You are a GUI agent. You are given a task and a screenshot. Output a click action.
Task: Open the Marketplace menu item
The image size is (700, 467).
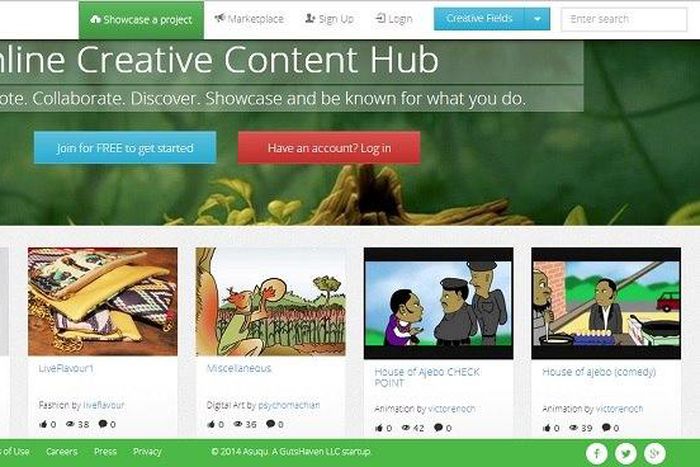(249, 19)
